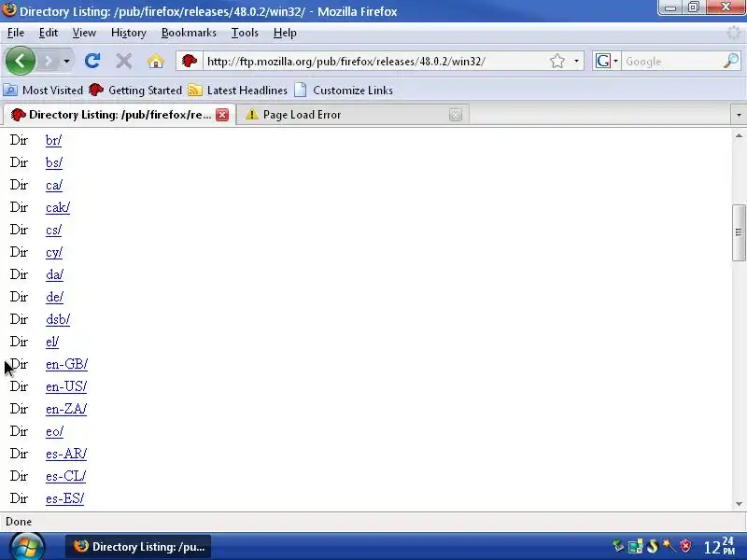Reload the current page
This screenshot has width=747, height=560.
(92, 61)
